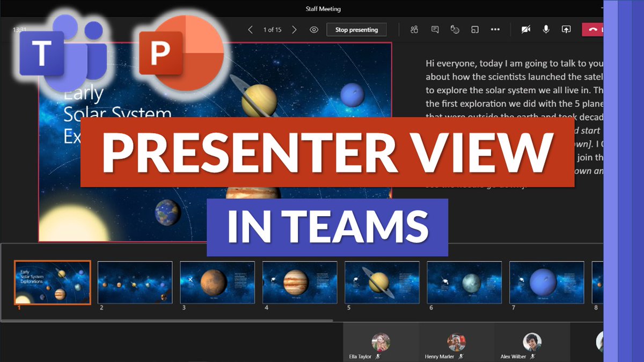Click the Stop presenting button

[x=357, y=30]
